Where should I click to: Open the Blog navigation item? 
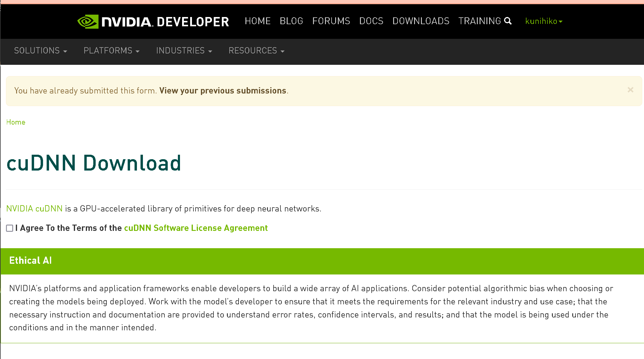[292, 21]
